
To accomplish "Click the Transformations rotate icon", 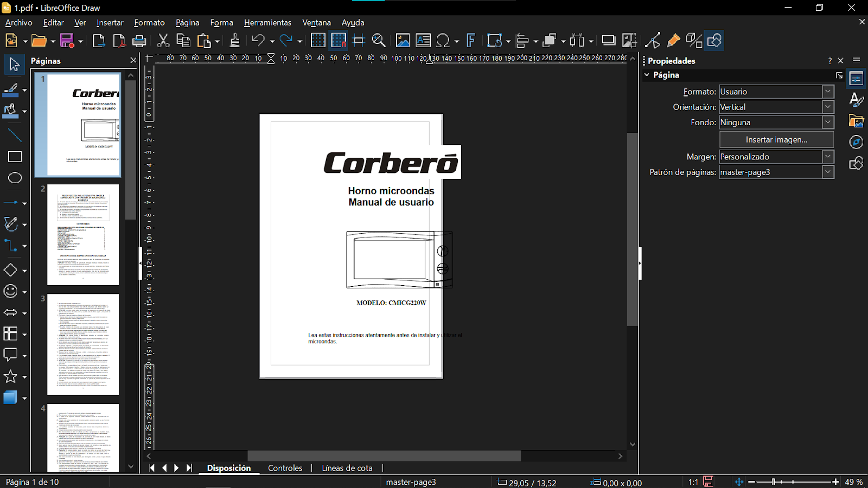I will [x=495, y=41].
